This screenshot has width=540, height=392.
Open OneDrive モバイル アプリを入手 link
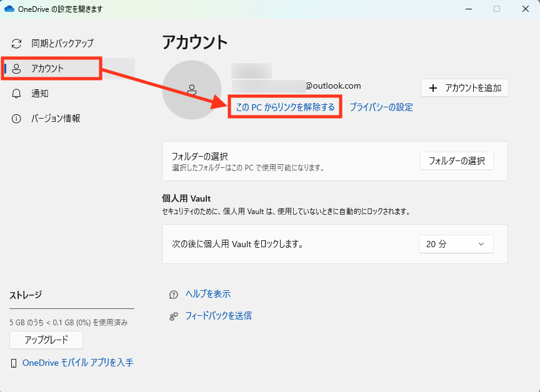click(78, 363)
